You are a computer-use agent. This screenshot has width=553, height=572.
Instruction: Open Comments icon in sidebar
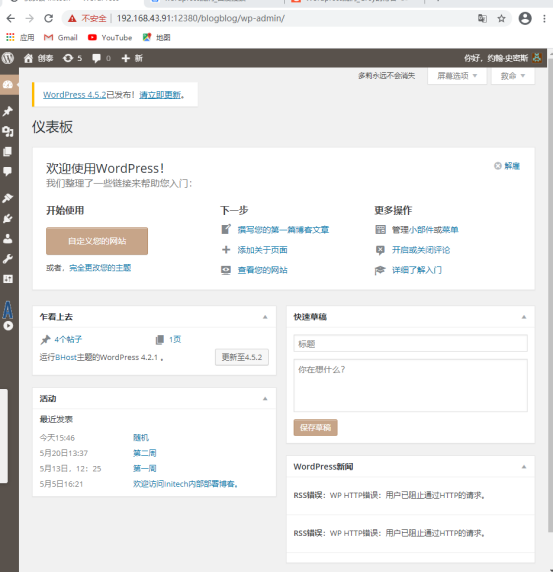[8, 171]
